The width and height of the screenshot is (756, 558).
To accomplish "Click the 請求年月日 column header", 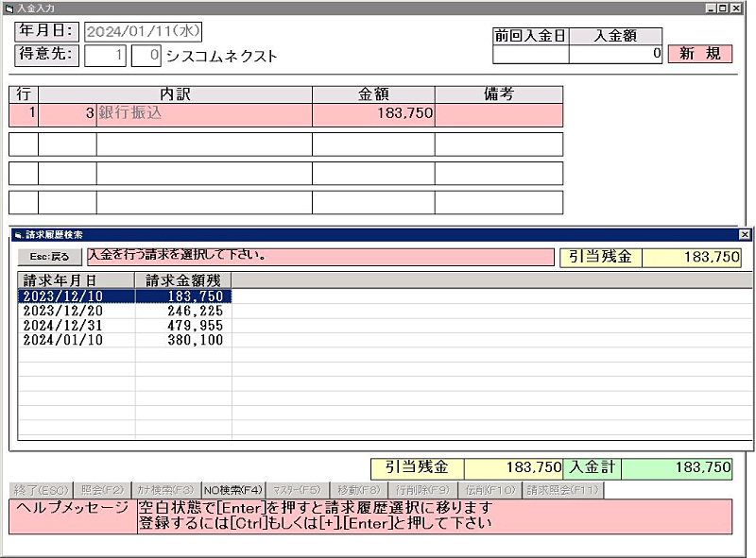I will [76, 280].
